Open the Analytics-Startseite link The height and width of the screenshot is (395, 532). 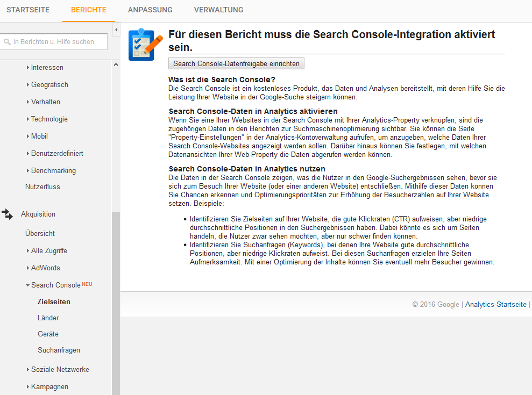[496, 305]
